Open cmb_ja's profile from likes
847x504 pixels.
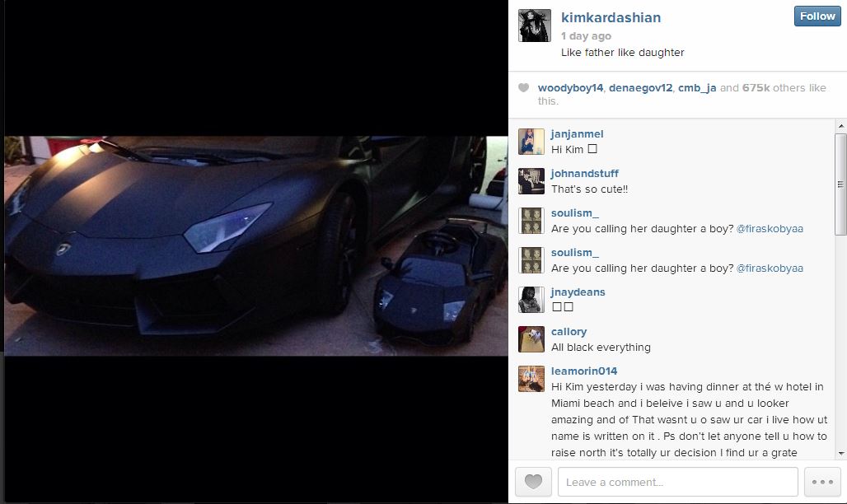[x=697, y=87]
